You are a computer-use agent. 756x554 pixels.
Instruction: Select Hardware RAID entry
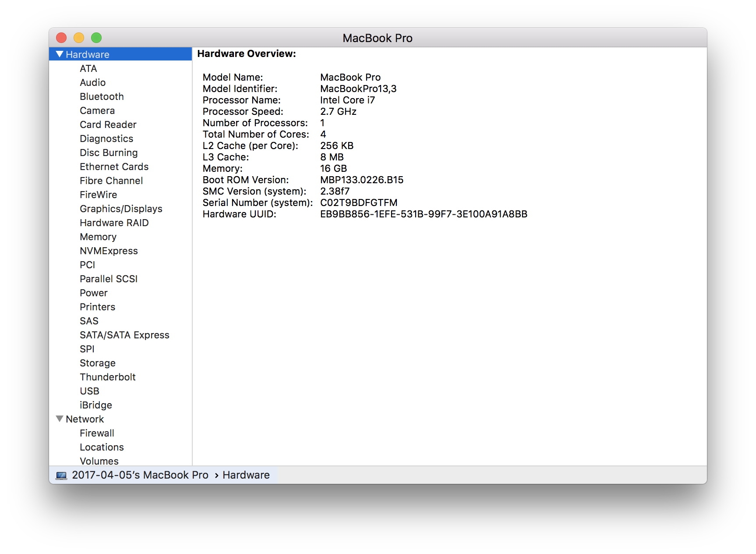(114, 223)
